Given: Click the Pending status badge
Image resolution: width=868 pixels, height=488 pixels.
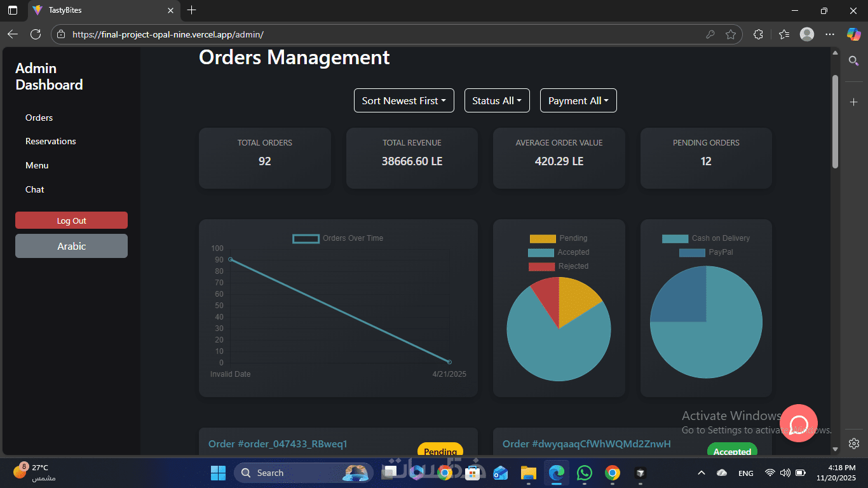Looking at the screenshot, I should pos(440,449).
